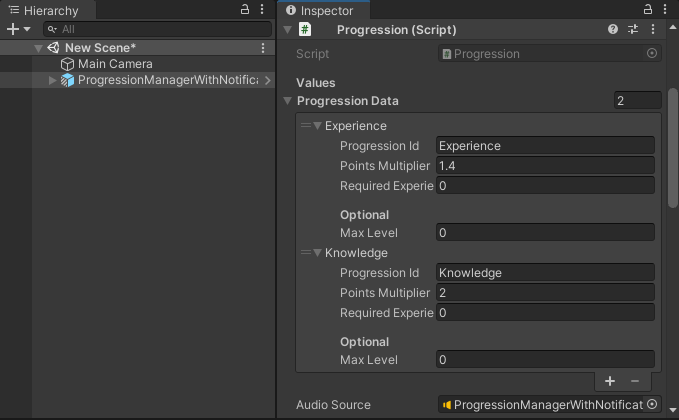
Task: Click the speaker icon in Audio Source field
Action: [447, 405]
